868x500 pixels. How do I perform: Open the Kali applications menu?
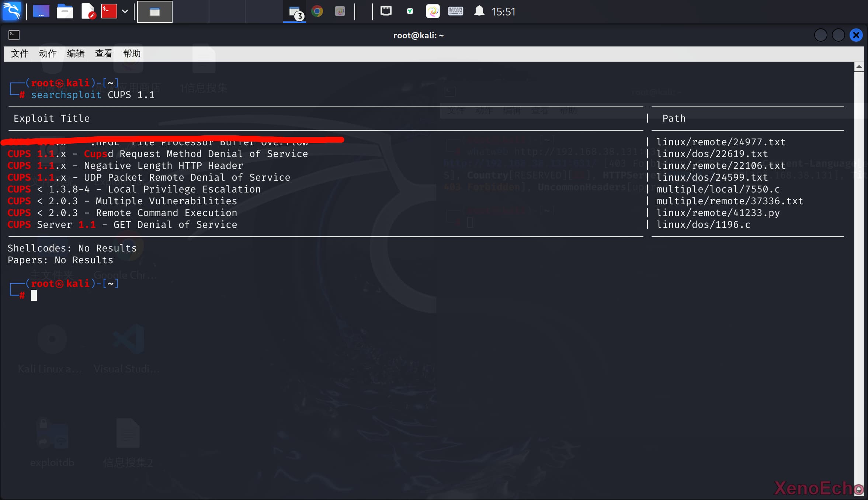(x=12, y=11)
